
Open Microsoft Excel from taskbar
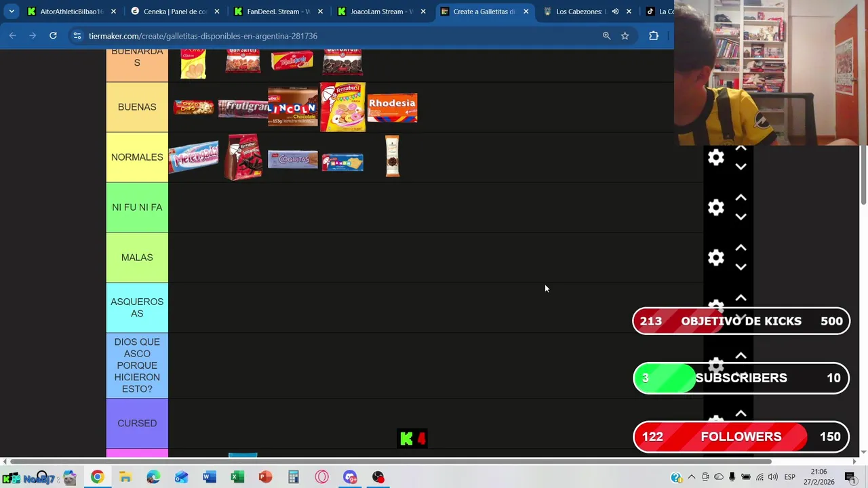click(237, 477)
